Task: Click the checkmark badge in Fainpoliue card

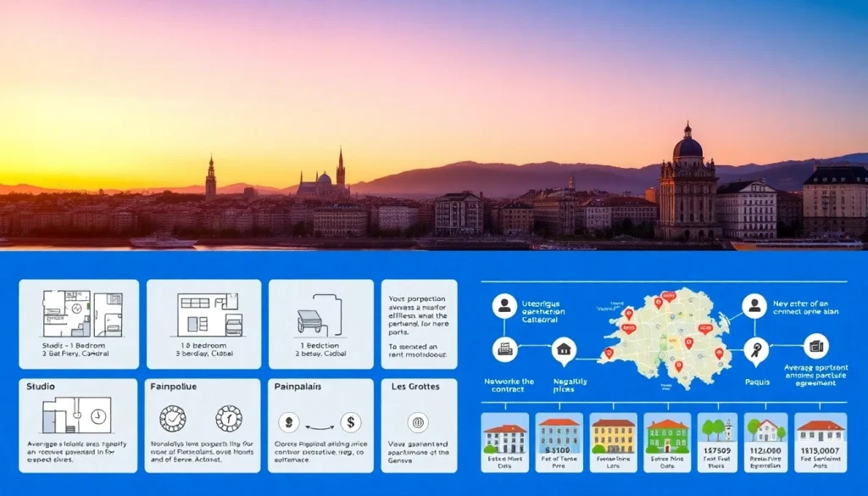Action: 173,418
